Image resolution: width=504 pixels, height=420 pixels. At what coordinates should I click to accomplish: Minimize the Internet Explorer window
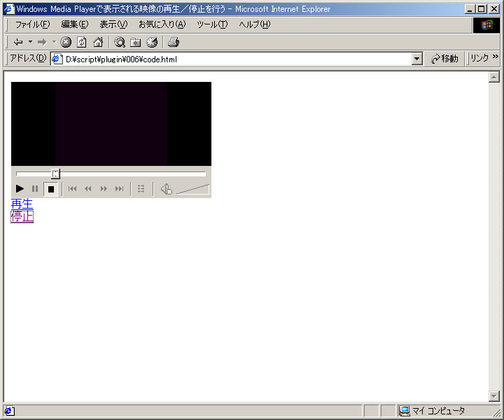coord(470,9)
